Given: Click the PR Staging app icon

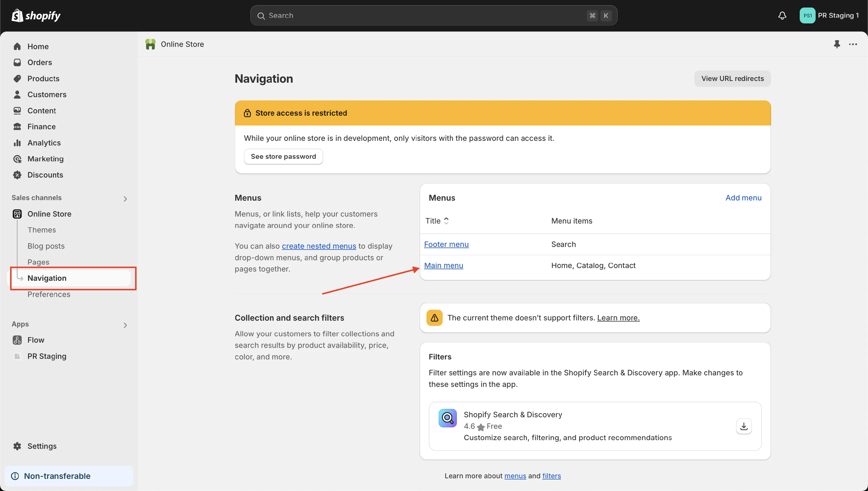Looking at the screenshot, I should tap(17, 356).
